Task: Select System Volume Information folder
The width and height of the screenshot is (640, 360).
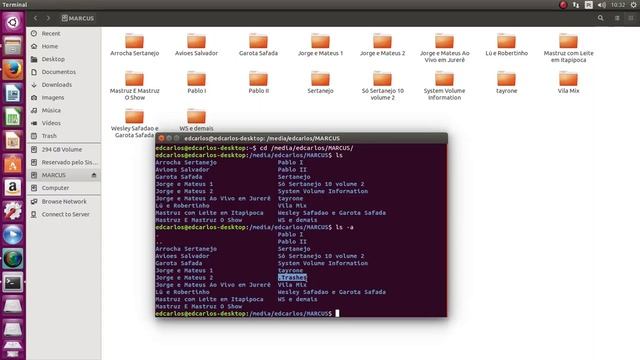Action: (444, 85)
